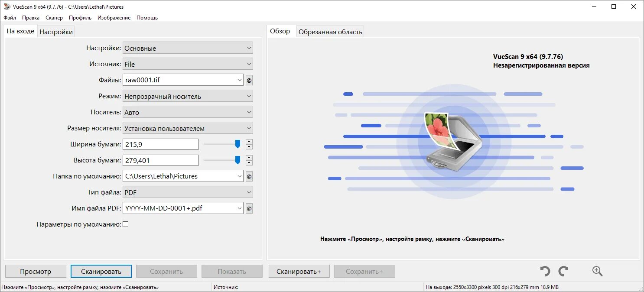Click the Просмотр button
The height and width of the screenshot is (292, 644).
(36, 272)
